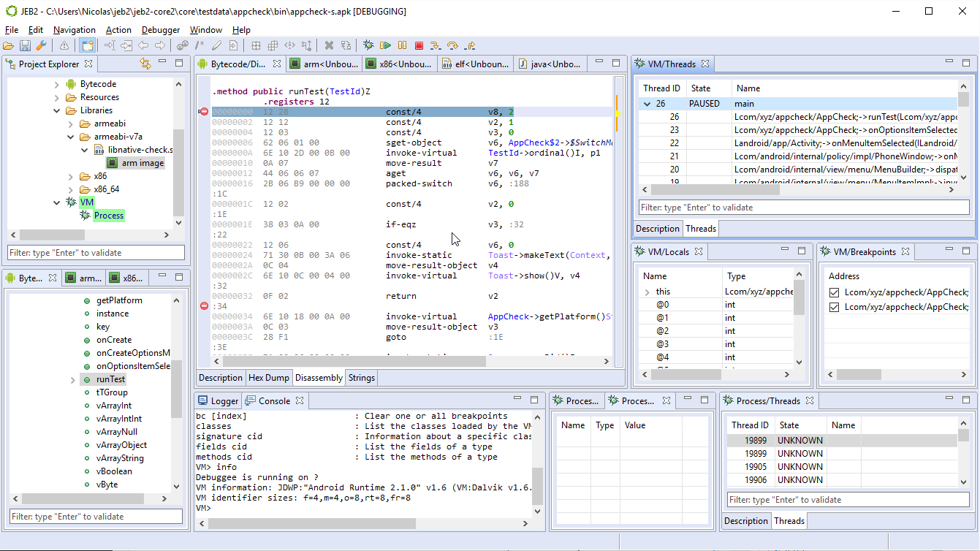Open the java<Unbo... editor tab
This screenshot has width=980, height=551.
point(550,64)
